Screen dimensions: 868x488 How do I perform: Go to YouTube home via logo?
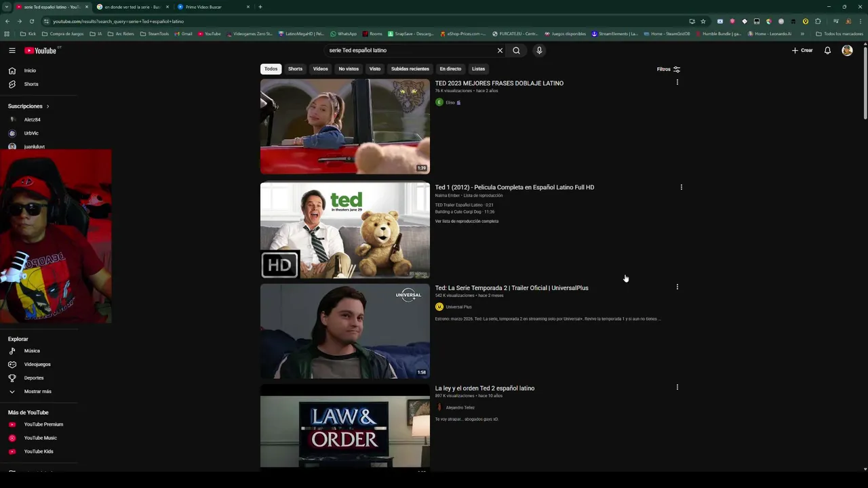click(x=41, y=50)
